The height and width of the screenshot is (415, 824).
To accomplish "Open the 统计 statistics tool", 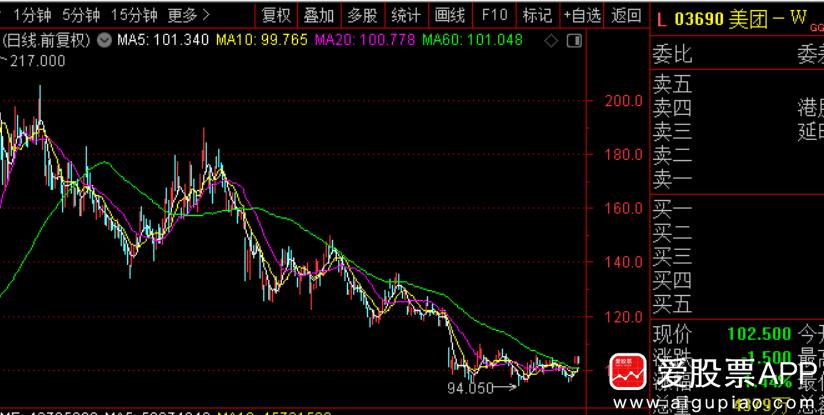I will 406,16.
